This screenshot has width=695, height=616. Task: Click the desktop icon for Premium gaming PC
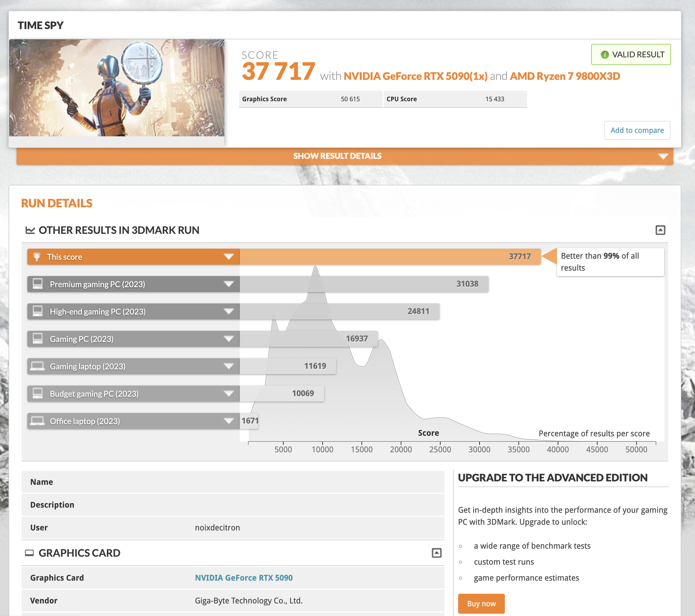[37, 284]
